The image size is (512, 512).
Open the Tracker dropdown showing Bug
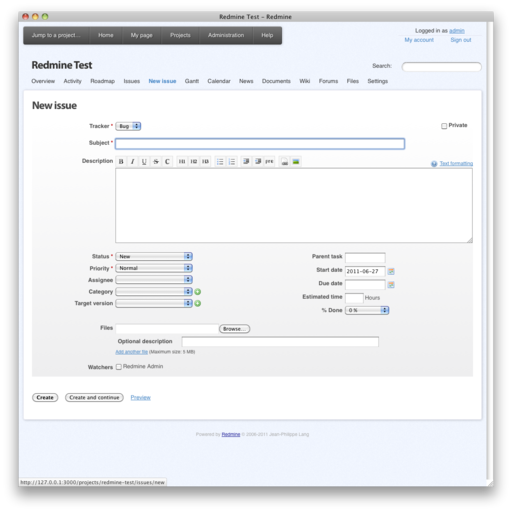pyautogui.click(x=128, y=126)
